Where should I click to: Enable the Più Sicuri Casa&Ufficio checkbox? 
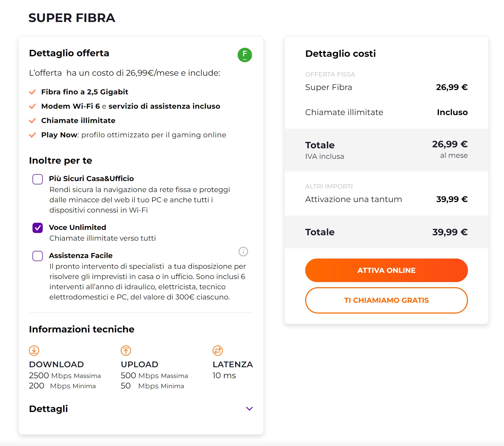tap(38, 179)
